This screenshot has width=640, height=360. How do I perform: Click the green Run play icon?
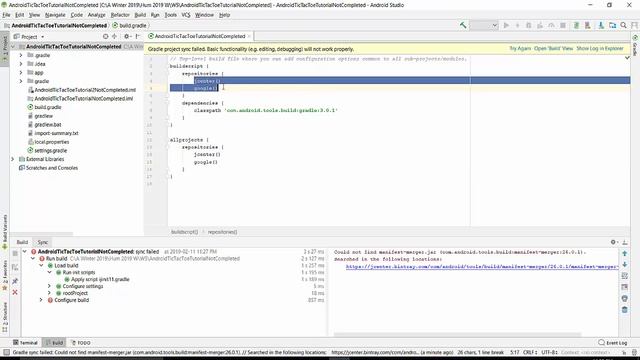click(x=506, y=25)
